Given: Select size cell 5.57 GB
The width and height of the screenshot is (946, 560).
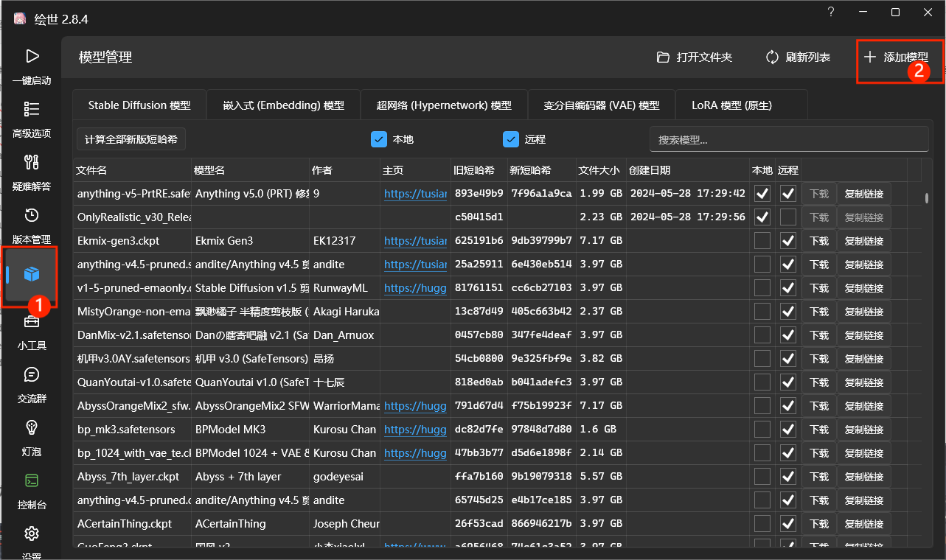Looking at the screenshot, I should 601,477.
